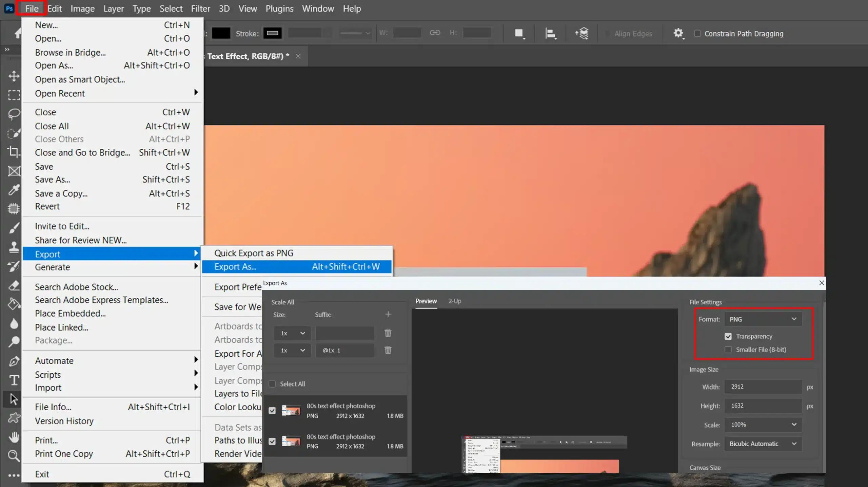Select Quick Export as PNG option
Image resolution: width=868 pixels, height=487 pixels.
pos(253,252)
